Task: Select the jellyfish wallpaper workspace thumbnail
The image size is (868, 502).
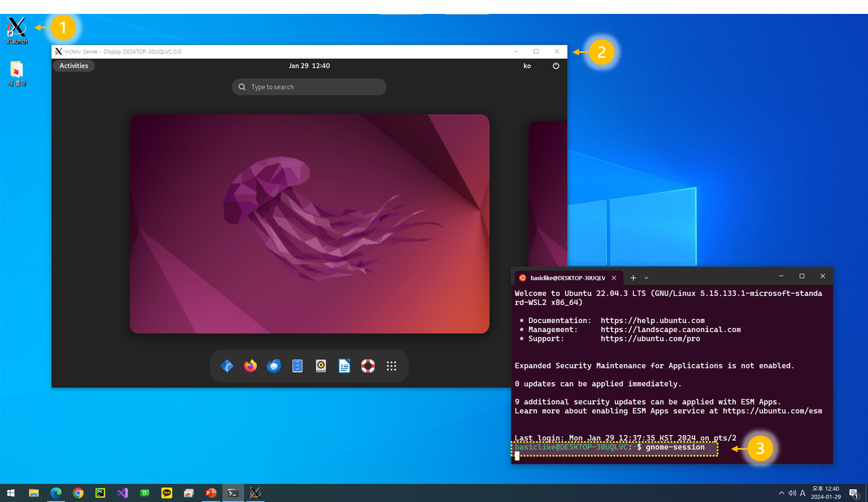Action: point(309,224)
